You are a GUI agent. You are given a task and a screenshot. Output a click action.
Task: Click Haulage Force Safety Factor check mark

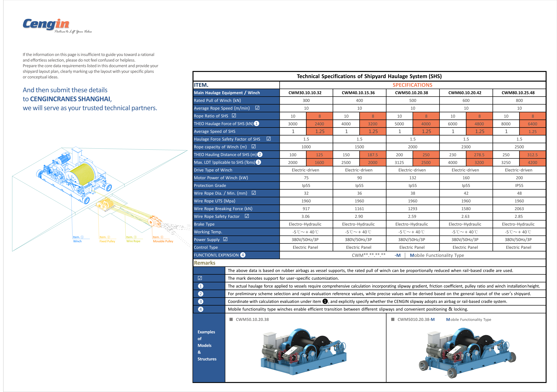pos(269,139)
